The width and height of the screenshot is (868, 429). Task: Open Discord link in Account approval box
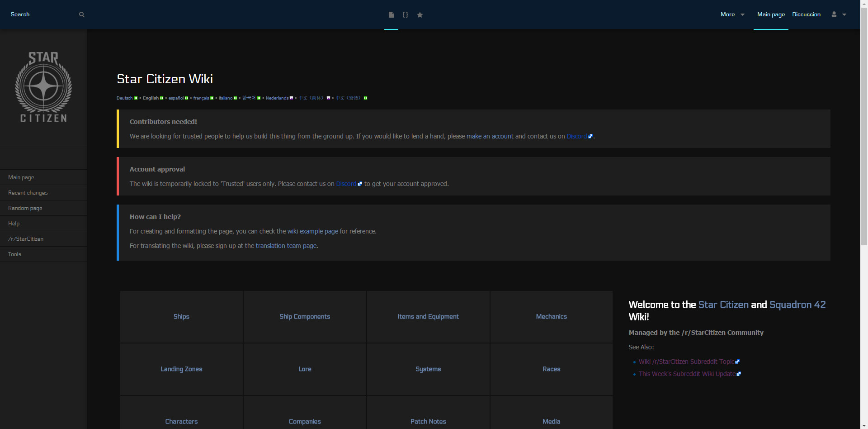(346, 184)
